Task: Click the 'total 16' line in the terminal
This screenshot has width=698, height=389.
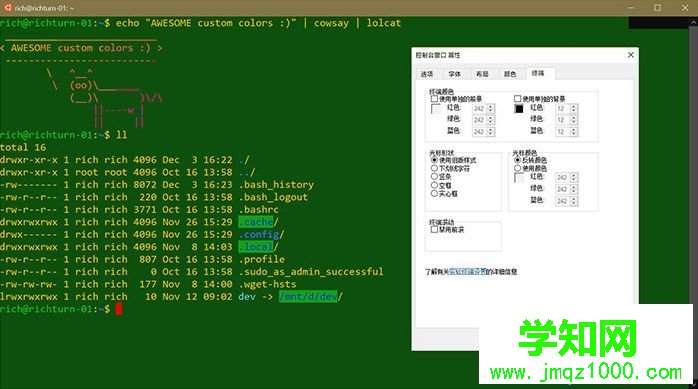Action: coord(23,147)
